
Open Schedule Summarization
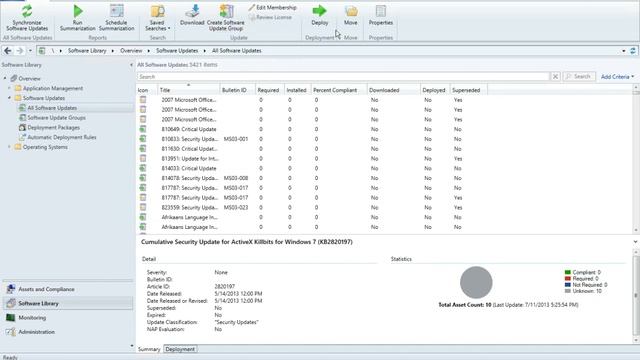tap(116, 18)
